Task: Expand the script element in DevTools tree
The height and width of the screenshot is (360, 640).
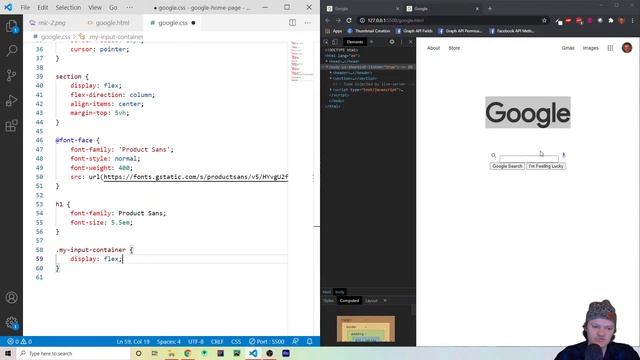Action: coord(331,90)
